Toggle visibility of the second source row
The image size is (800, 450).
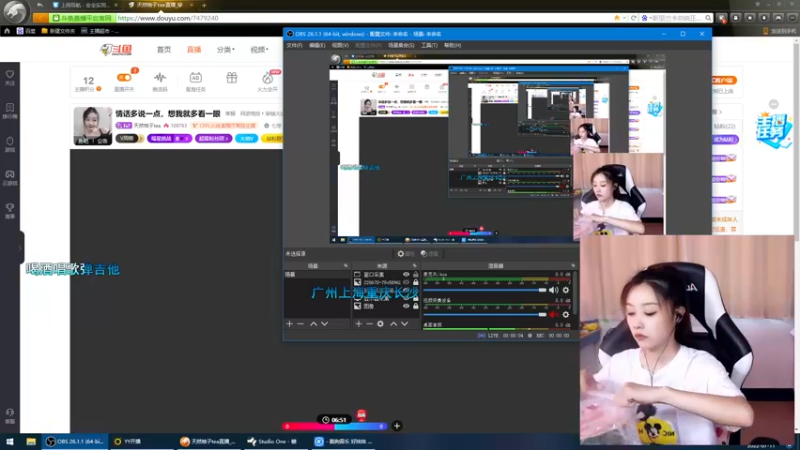406,282
